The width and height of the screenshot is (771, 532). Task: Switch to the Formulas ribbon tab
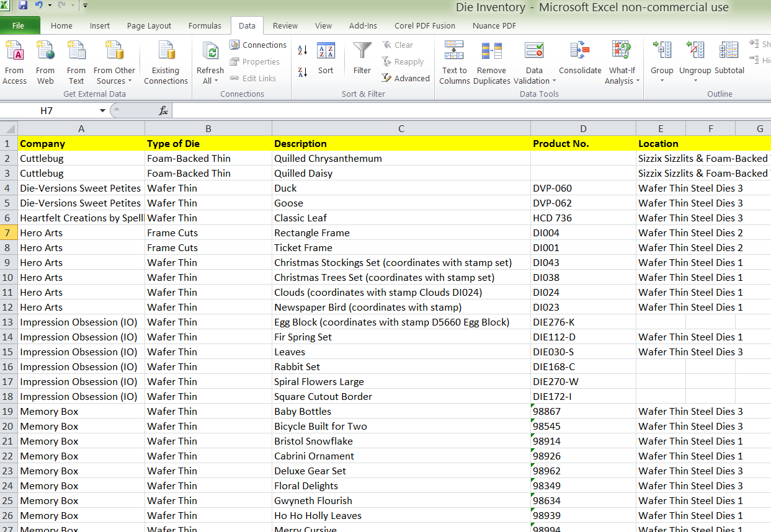point(205,25)
